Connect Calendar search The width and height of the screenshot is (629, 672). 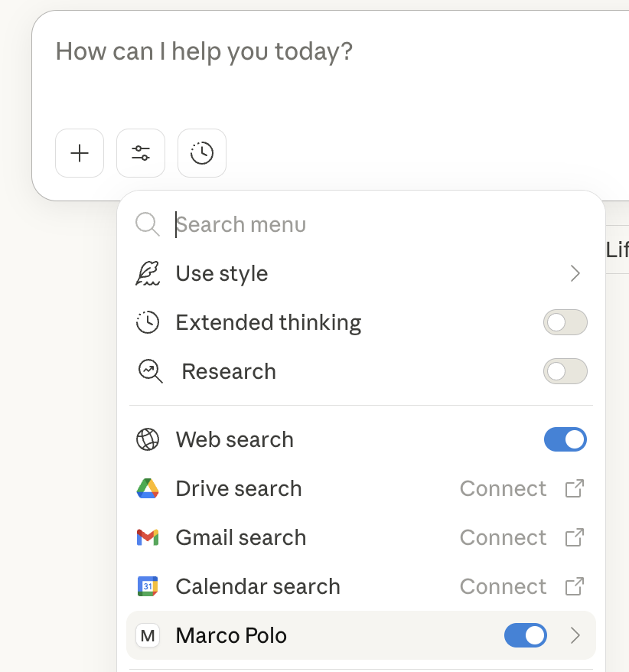[503, 586]
